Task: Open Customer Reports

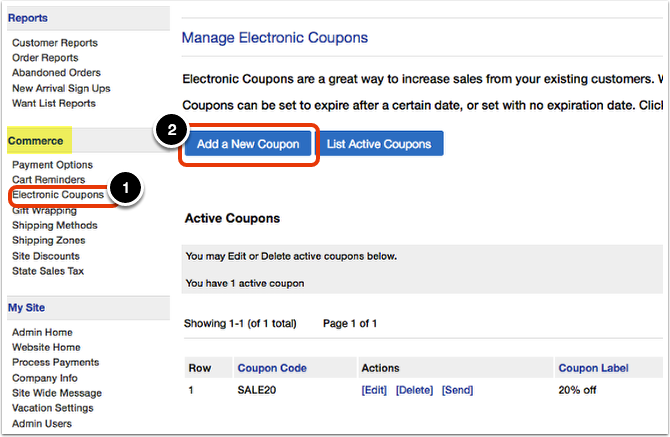Action: click(x=55, y=43)
